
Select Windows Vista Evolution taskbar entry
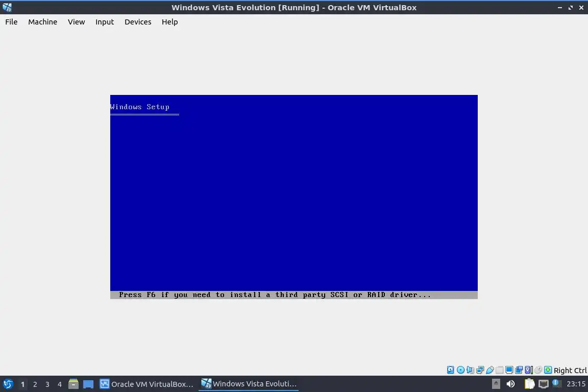tap(249, 384)
